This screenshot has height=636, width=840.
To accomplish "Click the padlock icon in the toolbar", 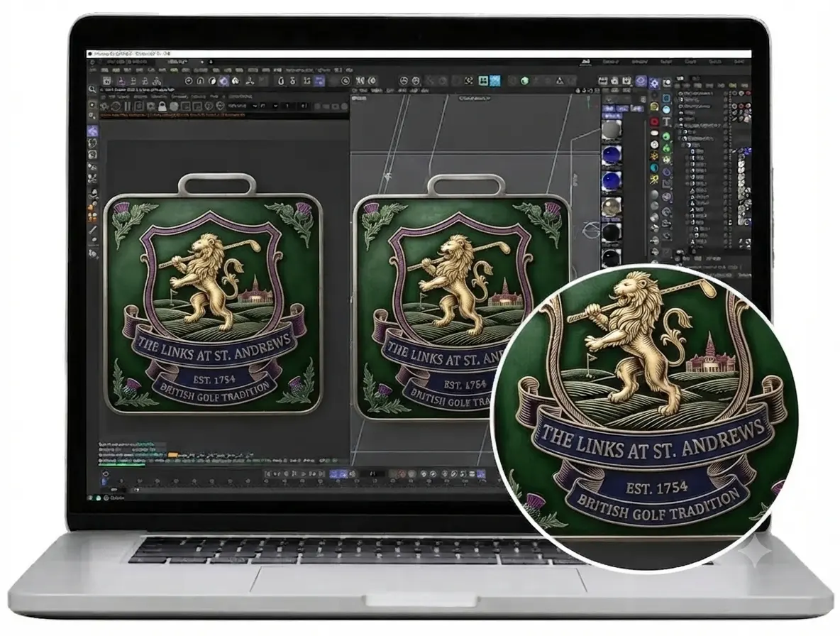I will (162, 106).
